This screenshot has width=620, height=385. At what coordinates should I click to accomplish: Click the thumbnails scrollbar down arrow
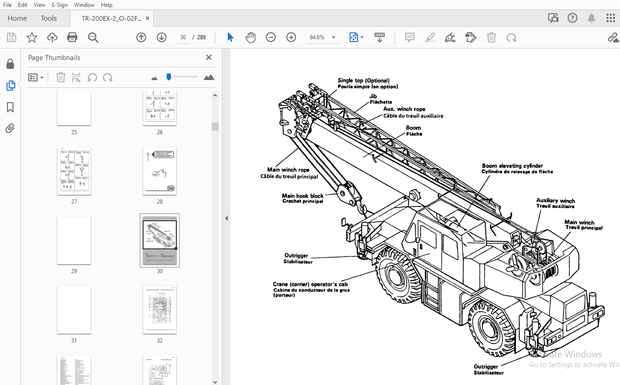[215, 382]
